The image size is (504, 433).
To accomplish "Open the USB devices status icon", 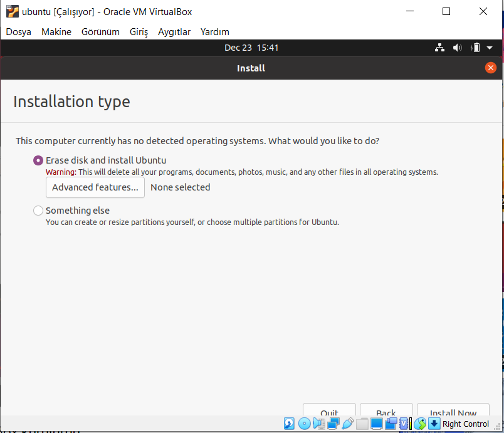I will point(348,424).
